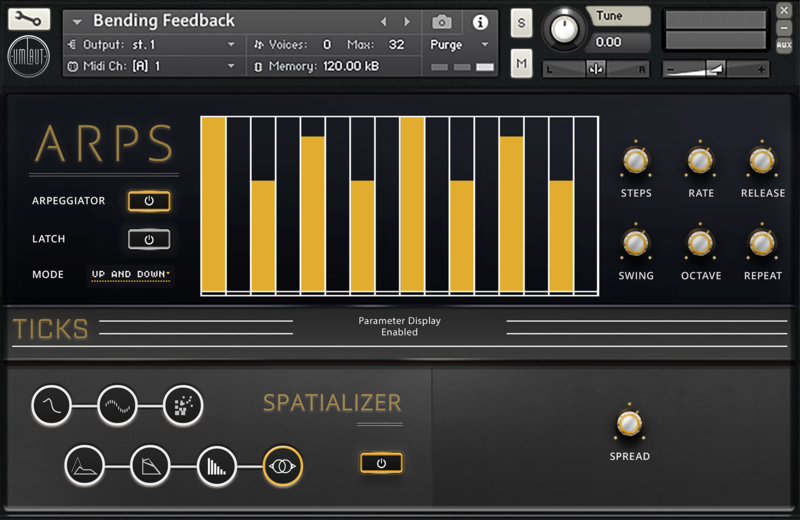Click the volume minus button
Viewport: 800px width, 520px height.
(x=670, y=69)
